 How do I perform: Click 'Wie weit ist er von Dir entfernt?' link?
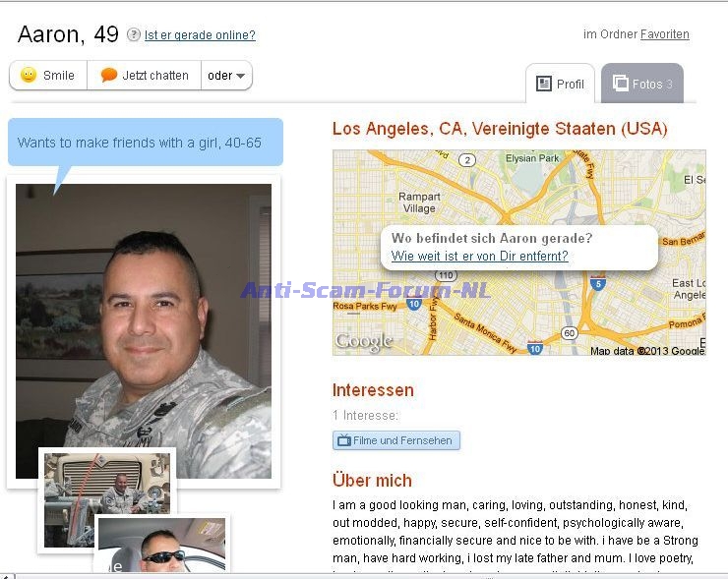tap(480, 257)
